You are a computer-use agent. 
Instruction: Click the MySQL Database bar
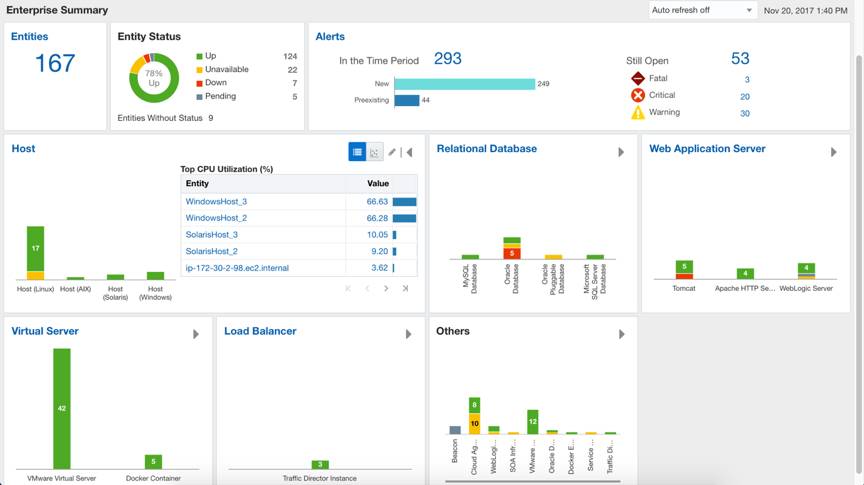pyautogui.click(x=470, y=257)
